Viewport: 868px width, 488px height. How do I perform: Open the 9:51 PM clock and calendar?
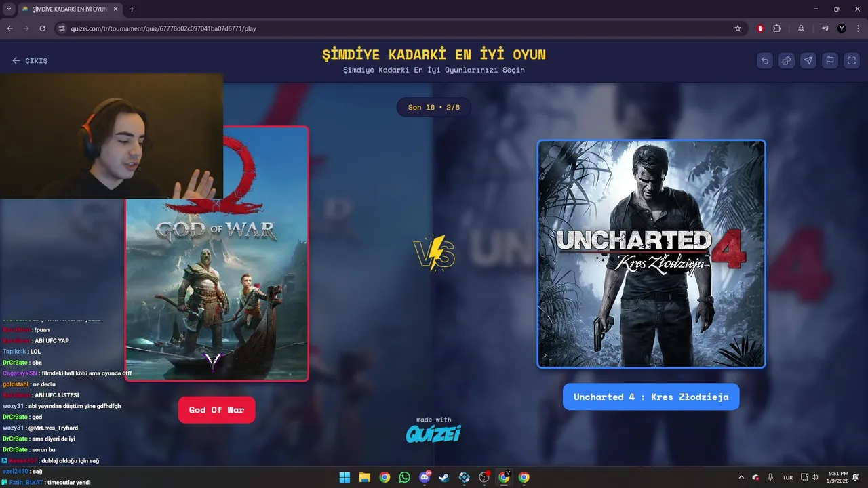(839, 477)
